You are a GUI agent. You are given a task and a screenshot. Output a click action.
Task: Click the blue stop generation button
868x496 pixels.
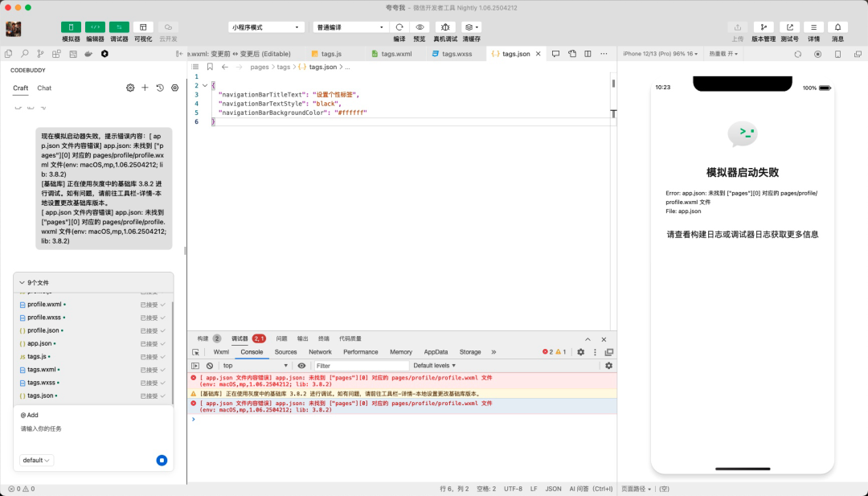click(x=162, y=461)
